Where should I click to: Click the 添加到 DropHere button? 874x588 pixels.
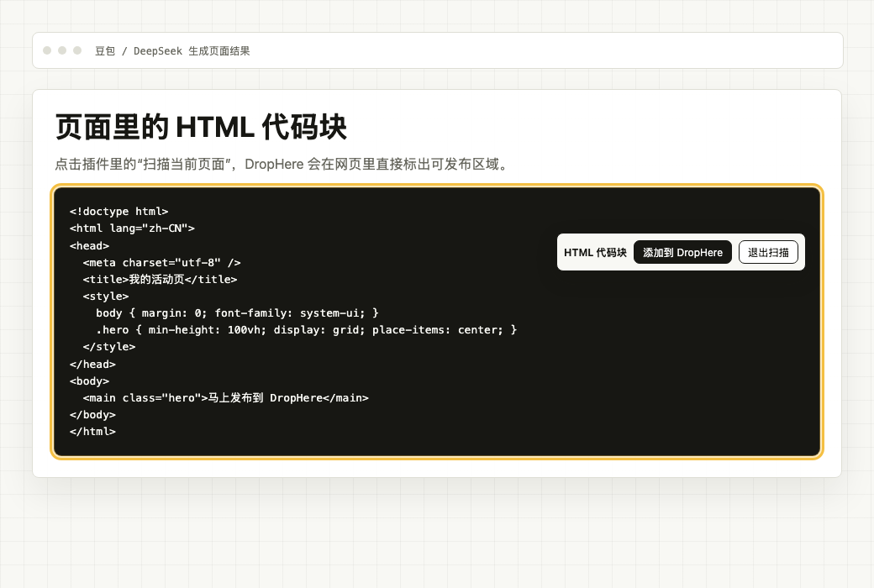682,253
